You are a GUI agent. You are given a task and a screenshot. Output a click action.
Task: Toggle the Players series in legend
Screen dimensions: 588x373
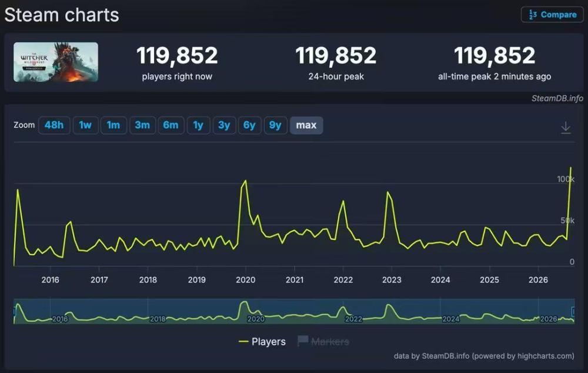pos(262,341)
